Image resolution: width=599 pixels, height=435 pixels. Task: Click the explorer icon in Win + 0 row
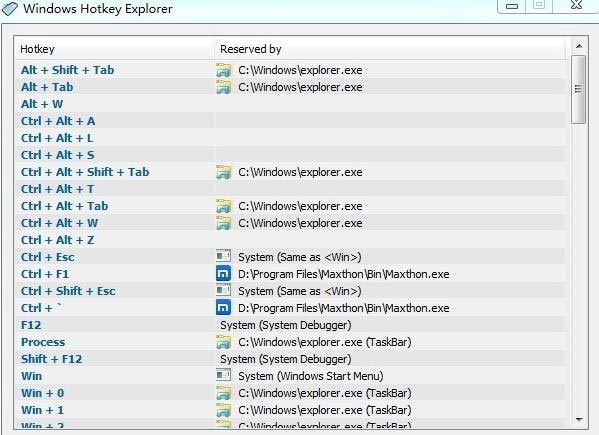point(223,393)
